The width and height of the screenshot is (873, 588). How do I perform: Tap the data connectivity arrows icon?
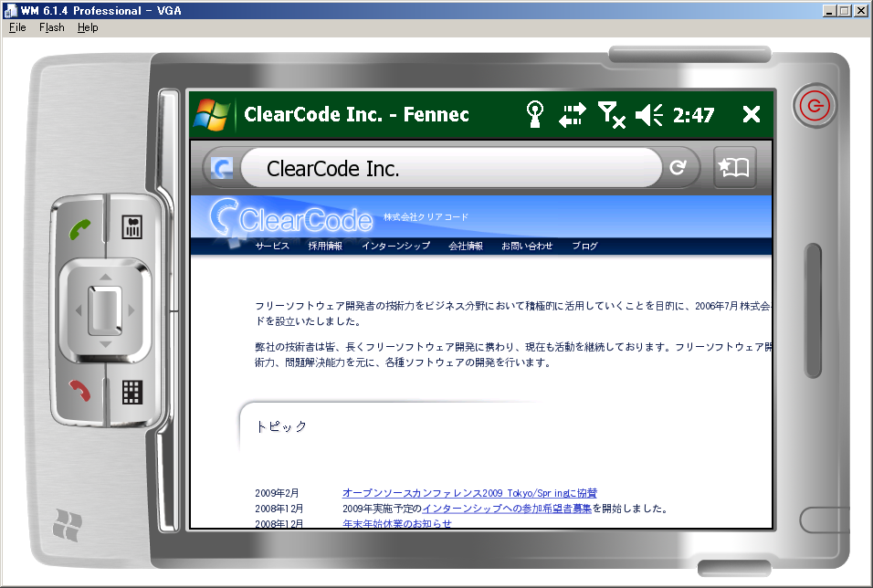point(573,114)
